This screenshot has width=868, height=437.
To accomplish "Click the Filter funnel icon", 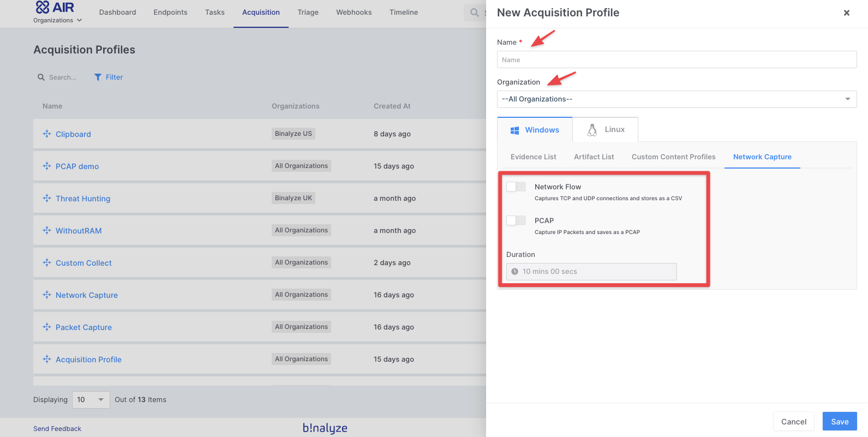I will (x=98, y=77).
